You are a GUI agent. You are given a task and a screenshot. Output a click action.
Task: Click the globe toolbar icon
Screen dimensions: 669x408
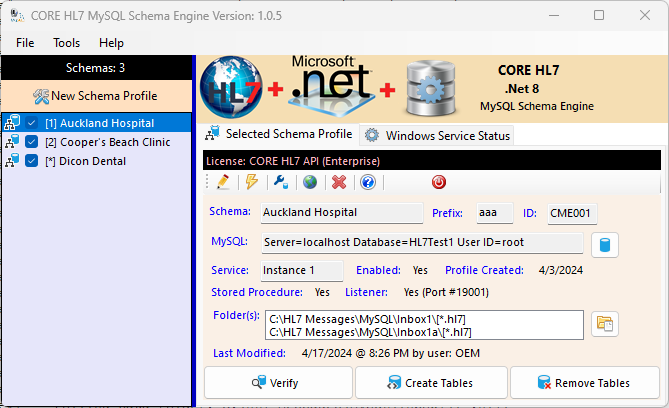click(310, 182)
